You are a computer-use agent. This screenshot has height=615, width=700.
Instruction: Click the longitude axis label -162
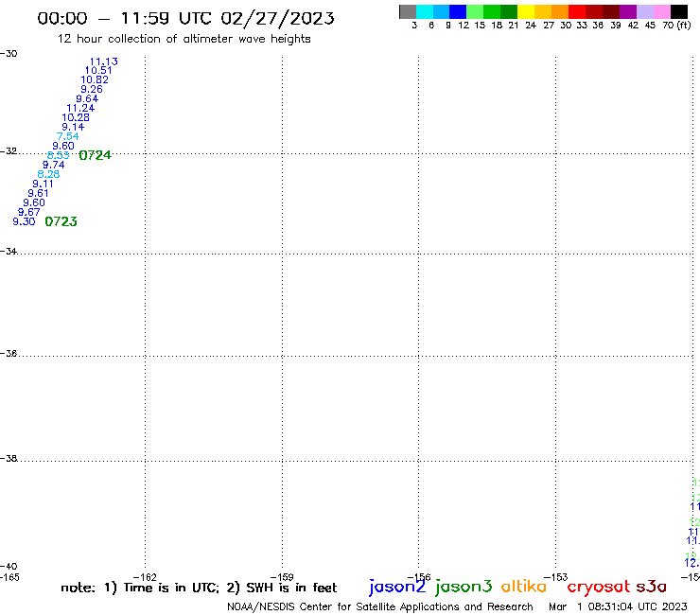[x=145, y=577]
